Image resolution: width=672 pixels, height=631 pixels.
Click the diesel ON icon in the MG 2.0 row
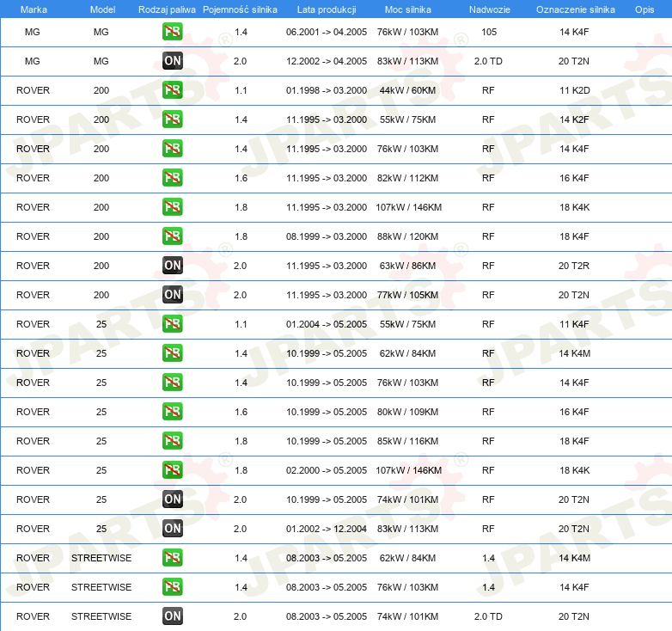[172, 61]
